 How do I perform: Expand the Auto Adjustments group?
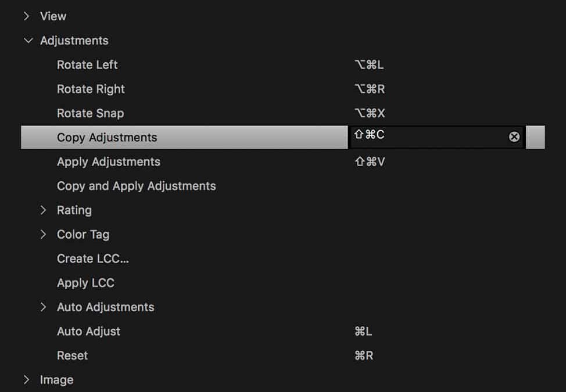pyautogui.click(x=44, y=307)
